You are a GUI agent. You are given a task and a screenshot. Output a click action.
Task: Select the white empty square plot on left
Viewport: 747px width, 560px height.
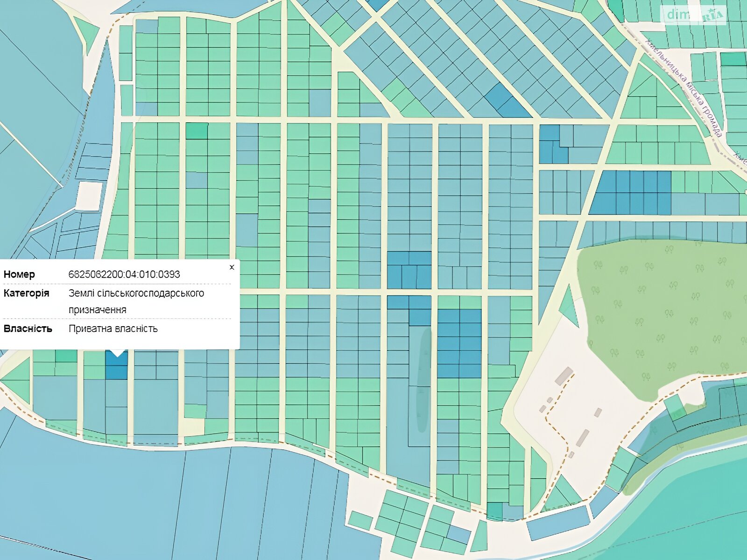click(x=89, y=196)
